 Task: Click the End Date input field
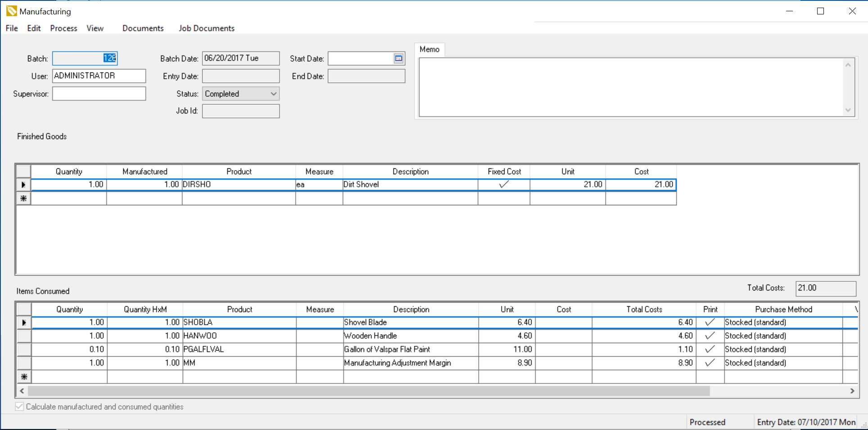366,76
